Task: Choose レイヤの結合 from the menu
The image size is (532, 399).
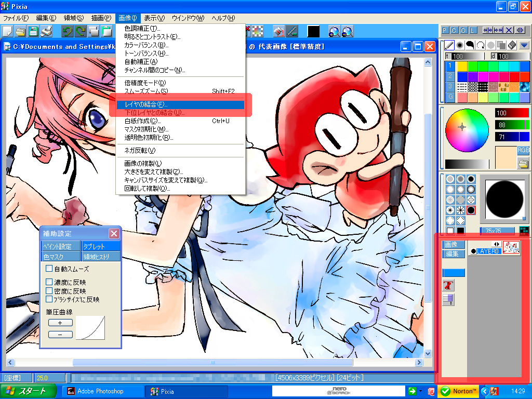Action: coord(180,104)
